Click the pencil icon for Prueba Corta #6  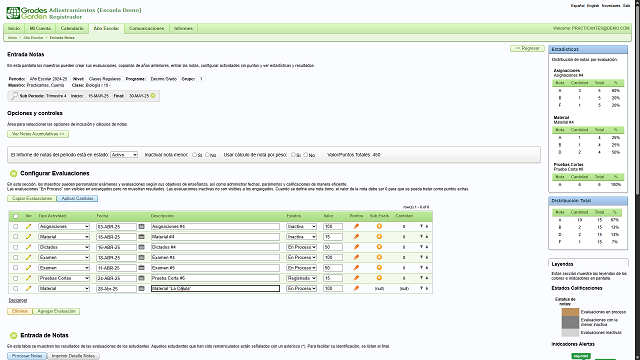[x=28, y=278]
